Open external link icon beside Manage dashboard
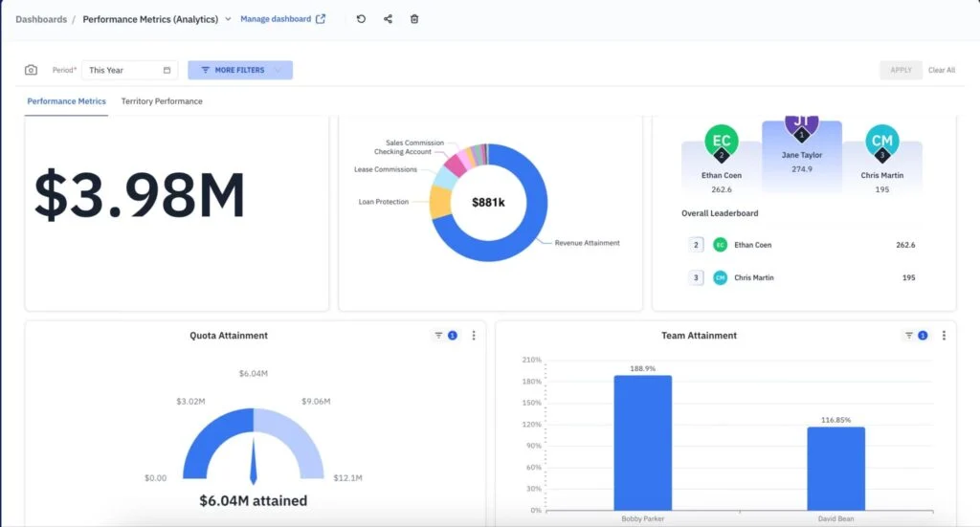Image resolution: width=980 pixels, height=527 pixels. (321, 19)
